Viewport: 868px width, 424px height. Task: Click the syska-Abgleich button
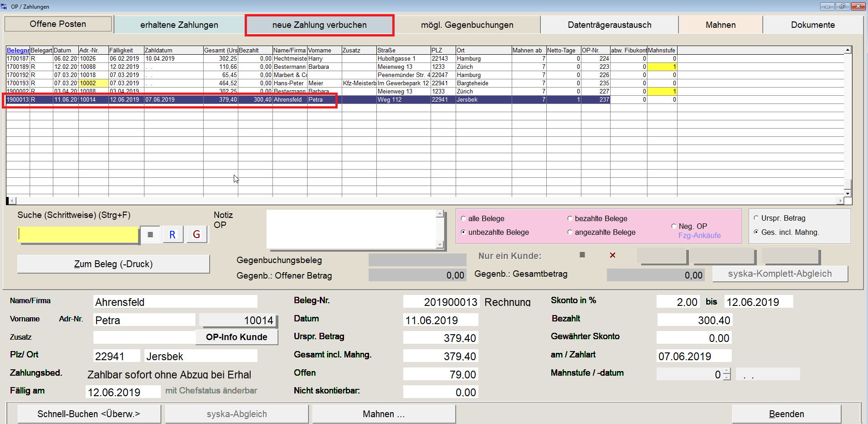coord(237,414)
